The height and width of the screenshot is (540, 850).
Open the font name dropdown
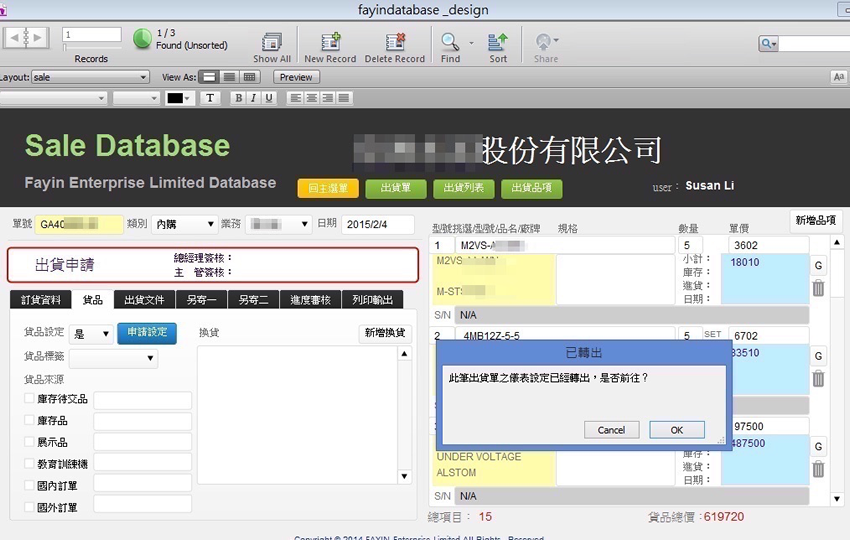click(53, 98)
